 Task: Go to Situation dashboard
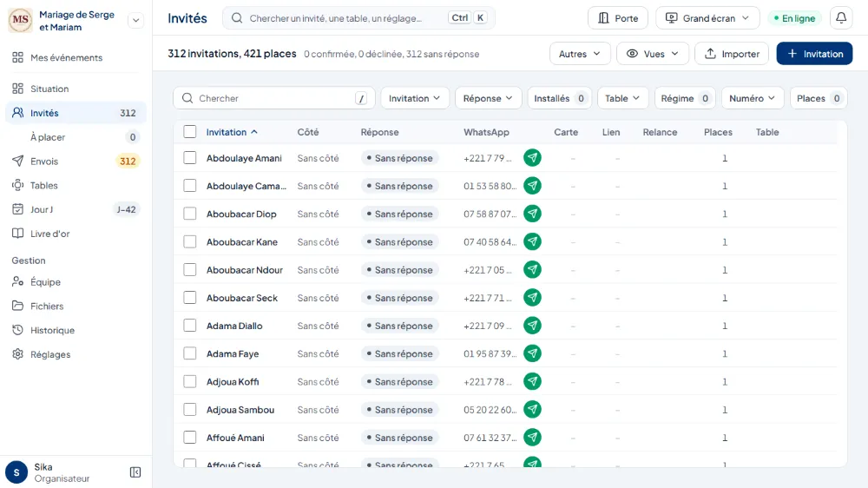[76, 89]
